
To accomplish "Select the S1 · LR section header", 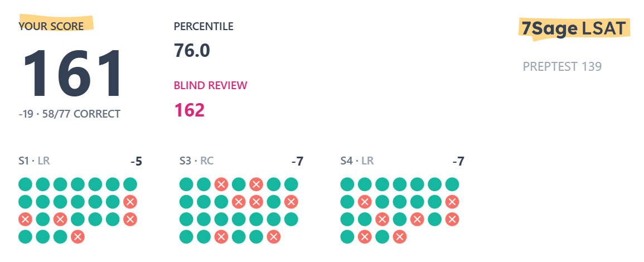I will 34,161.
